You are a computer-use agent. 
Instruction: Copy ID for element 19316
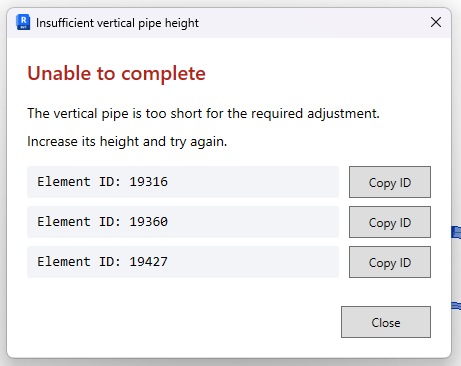click(390, 182)
